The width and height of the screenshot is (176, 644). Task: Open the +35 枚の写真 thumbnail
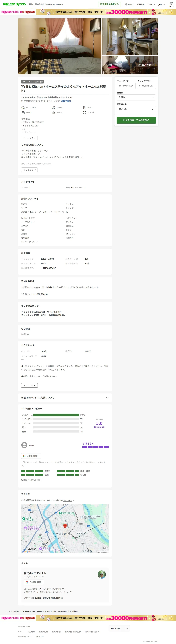coord(144,65)
